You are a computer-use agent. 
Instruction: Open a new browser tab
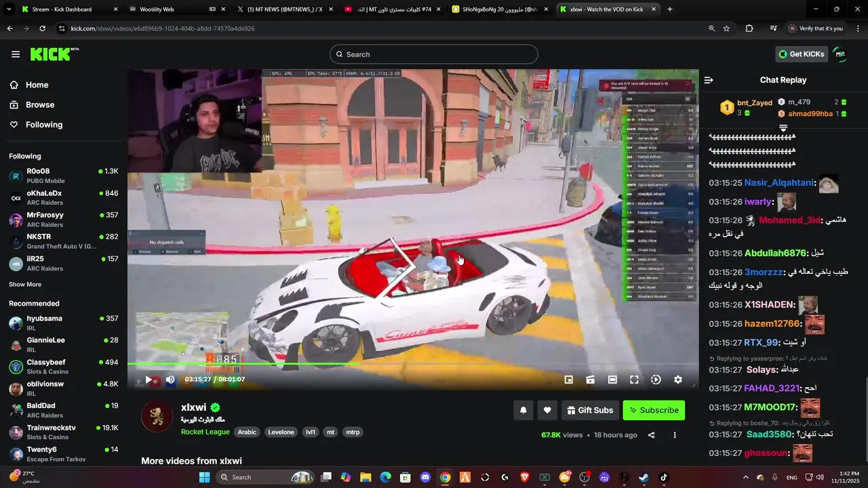[669, 9]
